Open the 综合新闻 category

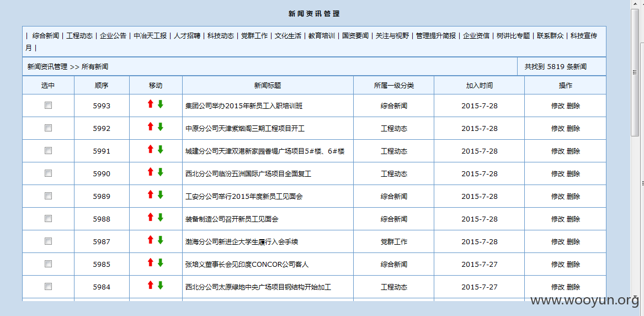tap(46, 36)
